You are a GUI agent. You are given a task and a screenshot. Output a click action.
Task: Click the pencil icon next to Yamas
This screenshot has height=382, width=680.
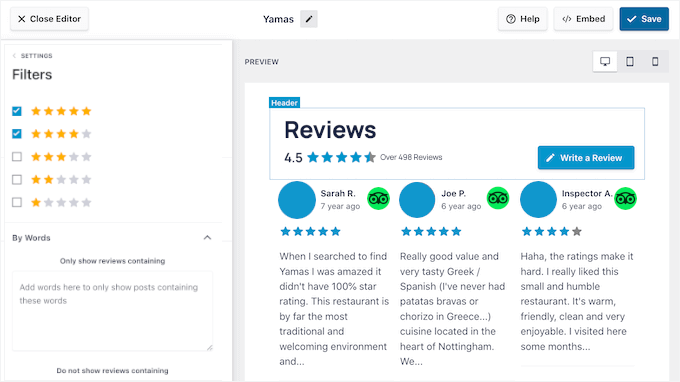point(309,19)
